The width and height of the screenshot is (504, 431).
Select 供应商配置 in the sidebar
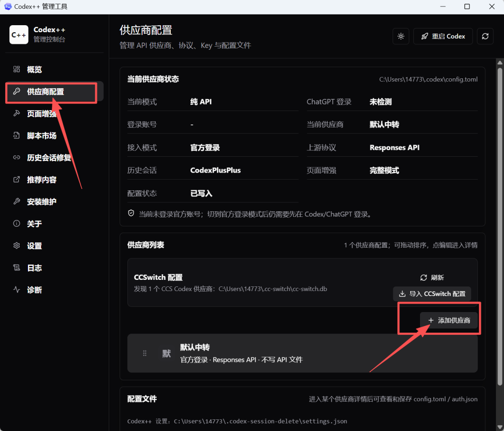point(54,91)
